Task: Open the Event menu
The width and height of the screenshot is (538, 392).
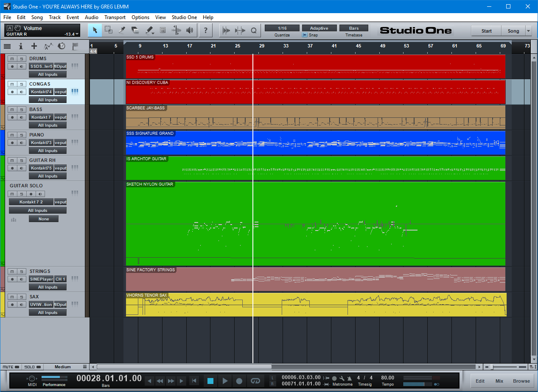Action: [73, 17]
